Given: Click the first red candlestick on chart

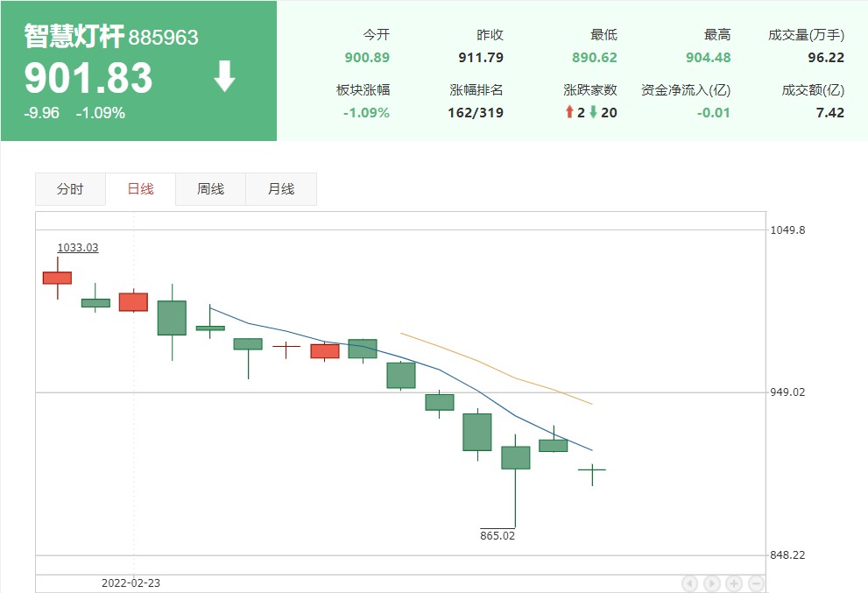Looking at the screenshot, I should (x=57, y=278).
